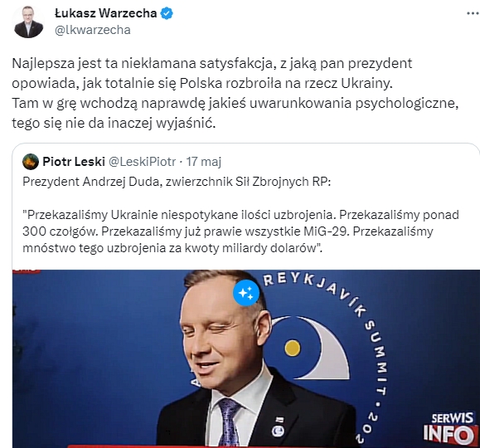Click the yellow circle in the summit emblem

(x=293, y=348)
